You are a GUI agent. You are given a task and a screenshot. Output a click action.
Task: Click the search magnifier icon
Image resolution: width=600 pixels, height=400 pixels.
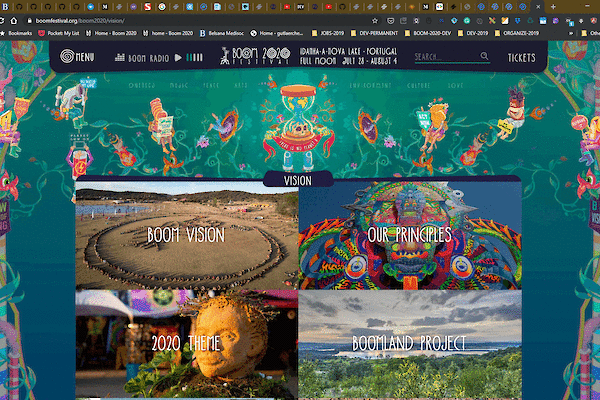[x=484, y=57]
